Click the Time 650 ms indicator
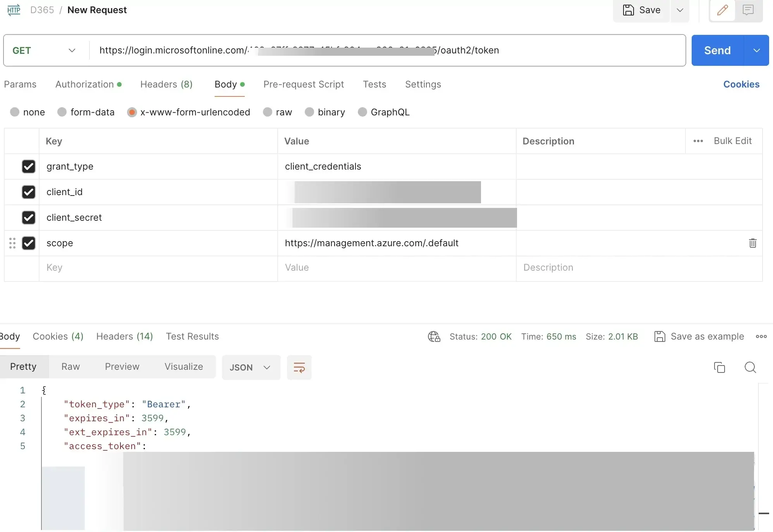The image size is (773, 532). click(549, 336)
